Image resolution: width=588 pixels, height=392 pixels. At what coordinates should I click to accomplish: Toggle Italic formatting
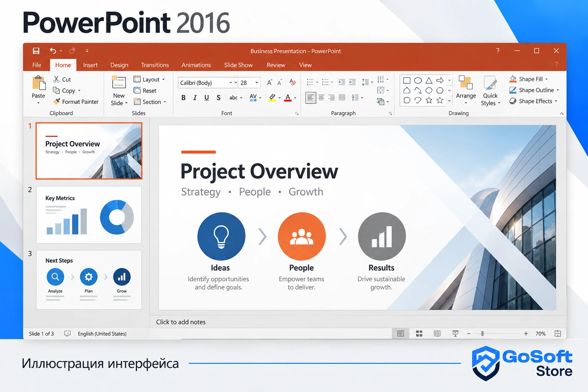[x=195, y=98]
